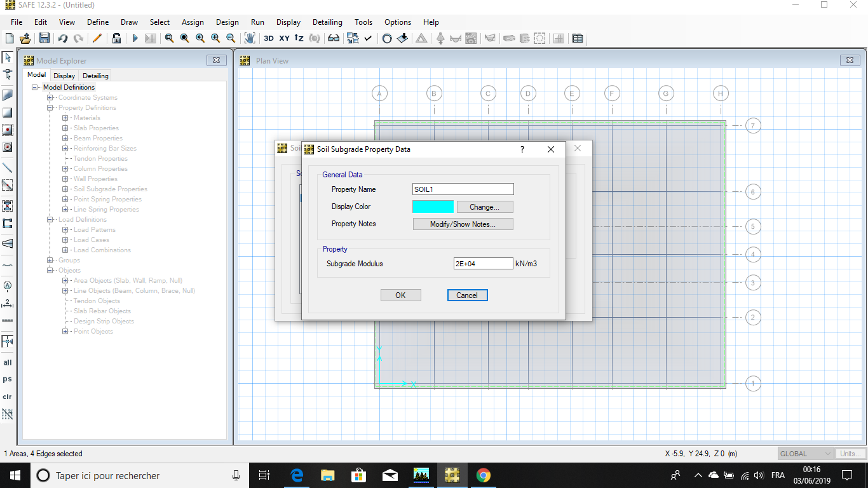The image size is (868, 488).
Task: Click the Change... color button
Action: pyautogui.click(x=484, y=207)
